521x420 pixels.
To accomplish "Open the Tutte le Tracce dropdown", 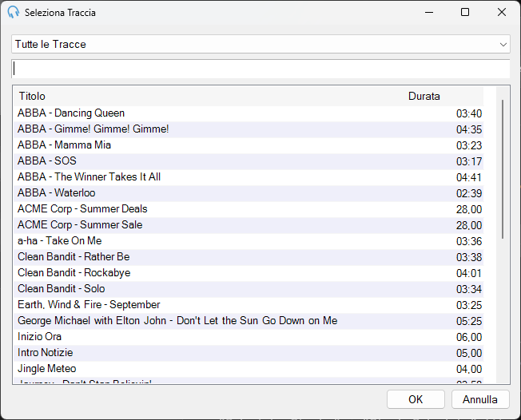I will tap(260, 44).
